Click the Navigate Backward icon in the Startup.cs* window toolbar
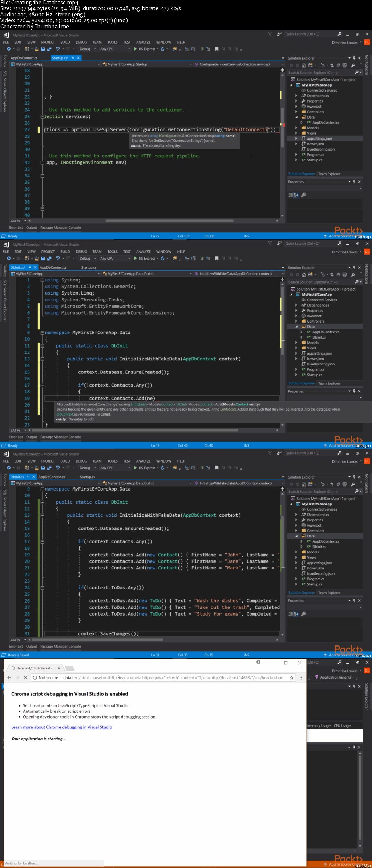This screenshot has height=868, width=372. click(9, 49)
